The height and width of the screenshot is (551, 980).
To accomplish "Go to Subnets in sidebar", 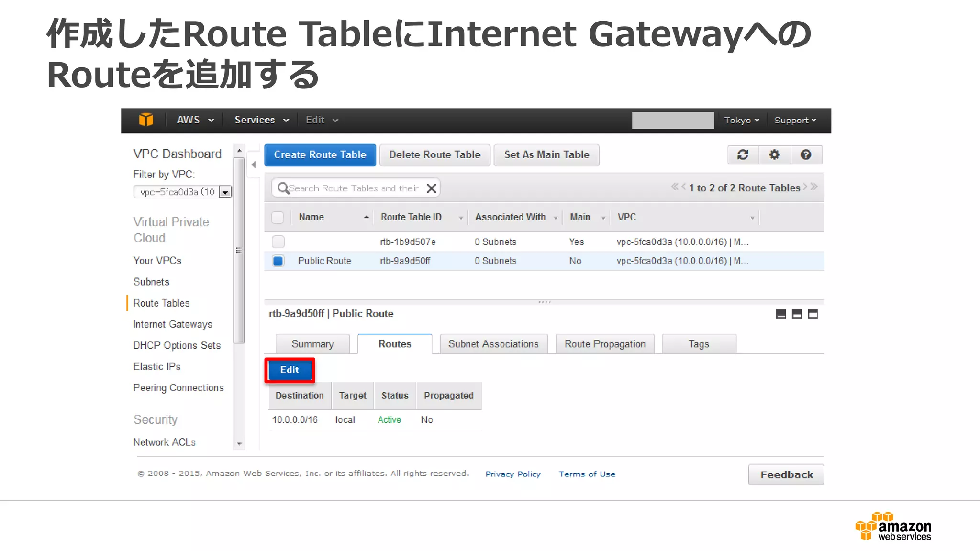I will [x=151, y=282].
